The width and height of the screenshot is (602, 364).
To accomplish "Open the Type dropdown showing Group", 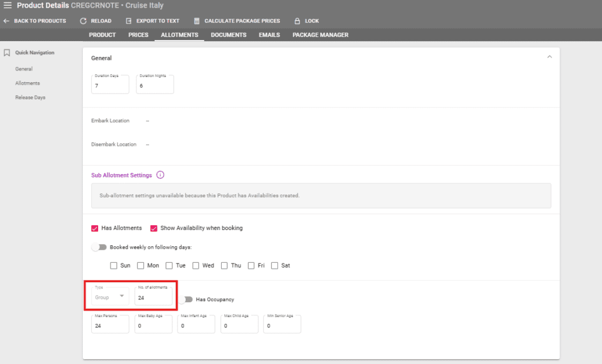I will point(111,297).
